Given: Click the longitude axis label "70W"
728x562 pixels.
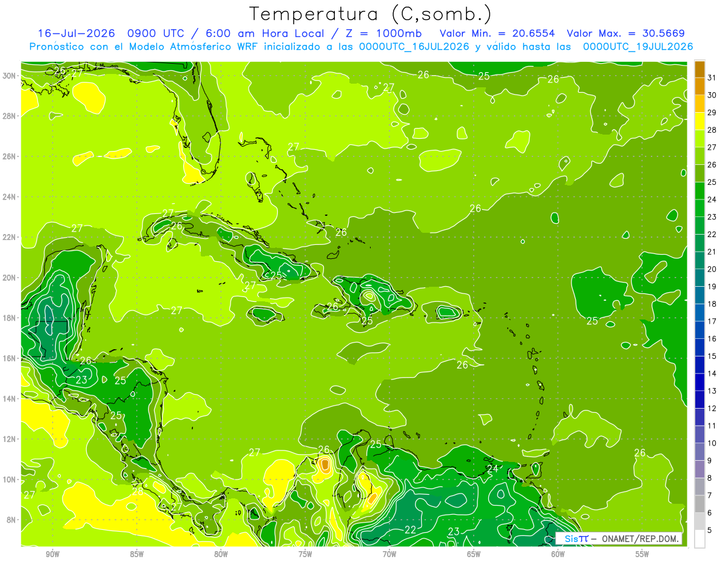Looking at the screenshot, I should coord(389,554).
